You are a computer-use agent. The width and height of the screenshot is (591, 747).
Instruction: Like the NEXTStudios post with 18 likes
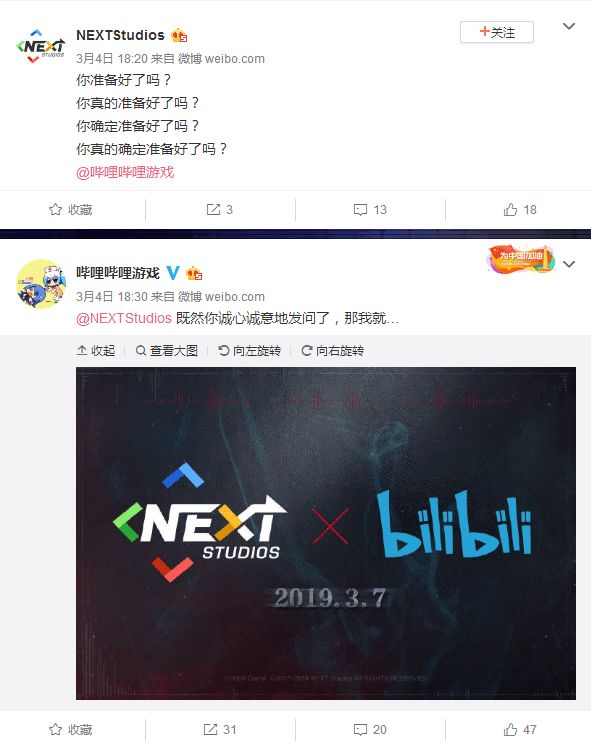[520, 210]
